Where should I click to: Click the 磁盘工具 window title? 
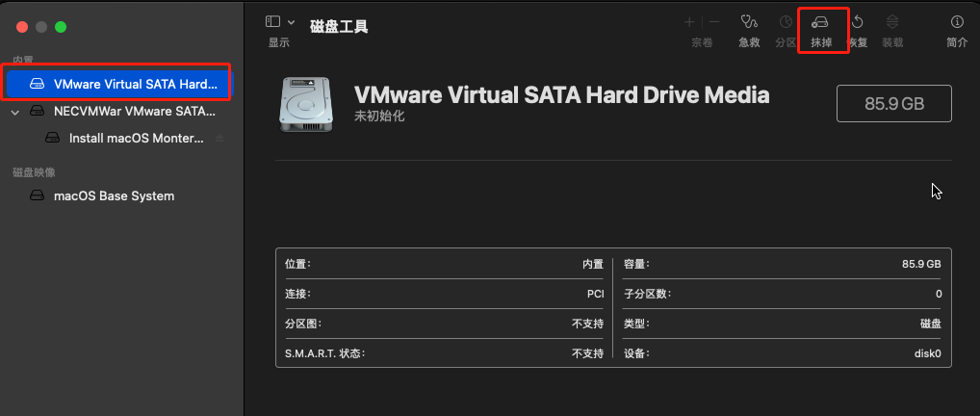click(339, 26)
